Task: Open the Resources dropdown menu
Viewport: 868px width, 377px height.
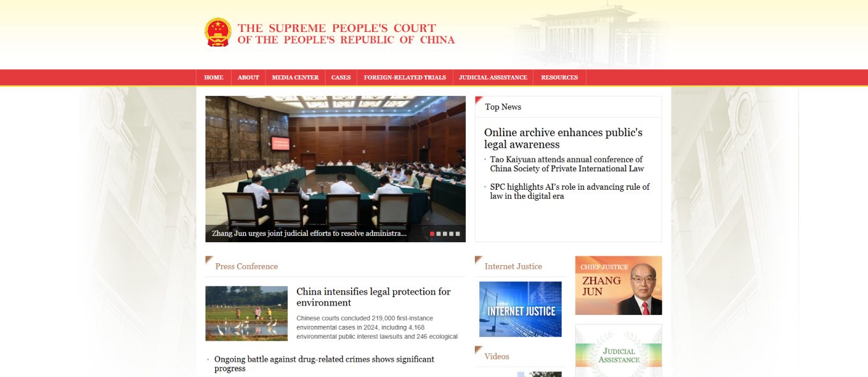Action: 559,77
